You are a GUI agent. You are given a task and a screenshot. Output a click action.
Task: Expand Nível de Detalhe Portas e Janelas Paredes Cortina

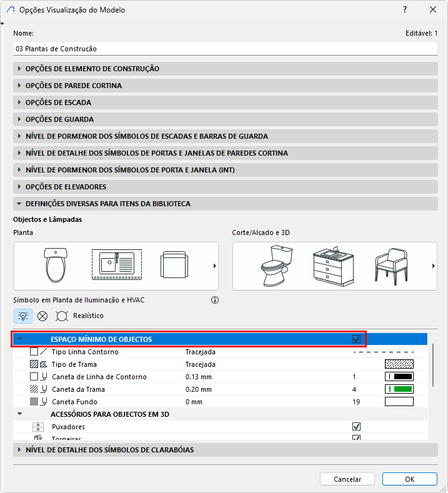226,153
